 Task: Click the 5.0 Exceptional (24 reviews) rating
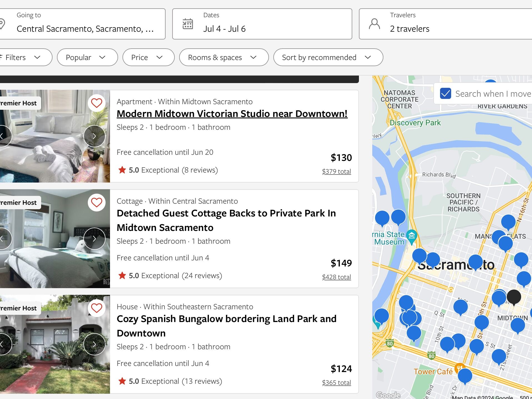(x=170, y=276)
